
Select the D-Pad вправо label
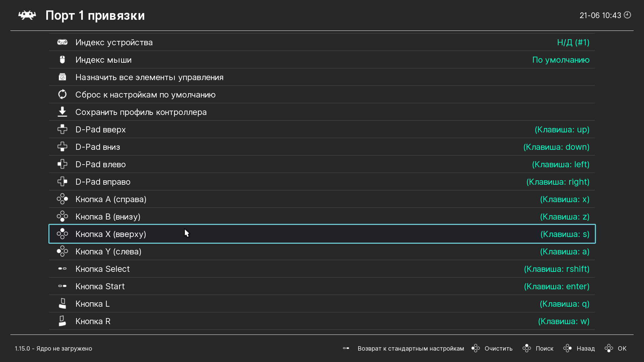pos(103,182)
